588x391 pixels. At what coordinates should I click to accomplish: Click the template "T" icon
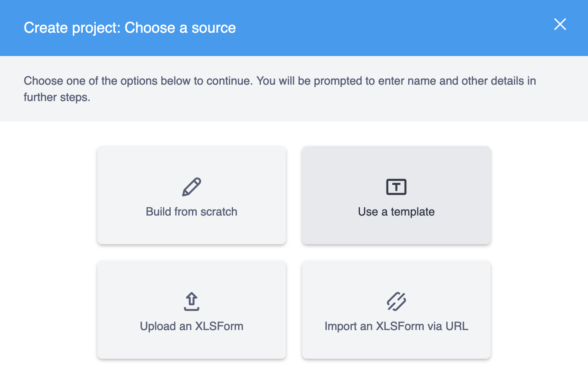(396, 187)
